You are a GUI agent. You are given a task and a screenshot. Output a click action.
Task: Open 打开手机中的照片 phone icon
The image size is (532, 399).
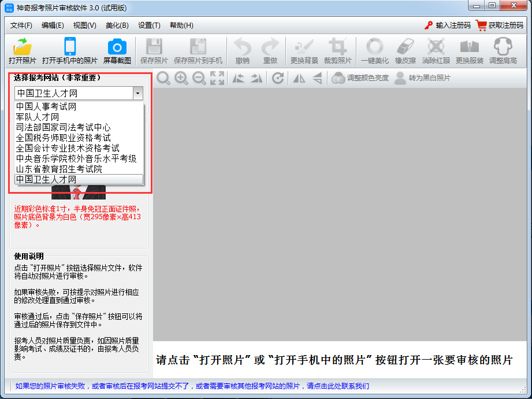(x=70, y=46)
